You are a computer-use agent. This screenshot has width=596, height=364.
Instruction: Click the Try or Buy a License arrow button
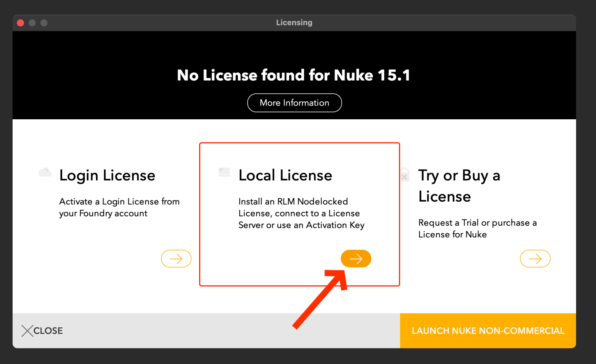click(535, 259)
